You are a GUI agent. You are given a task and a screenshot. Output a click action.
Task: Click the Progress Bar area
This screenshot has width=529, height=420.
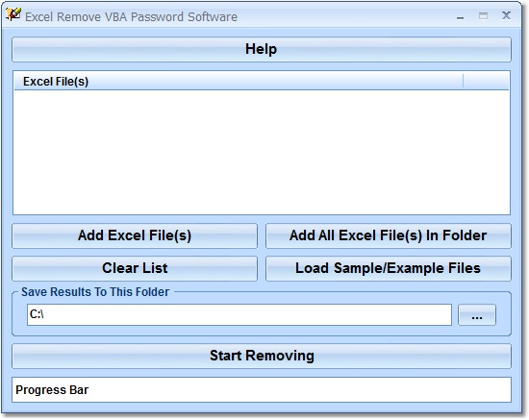pos(262,389)
